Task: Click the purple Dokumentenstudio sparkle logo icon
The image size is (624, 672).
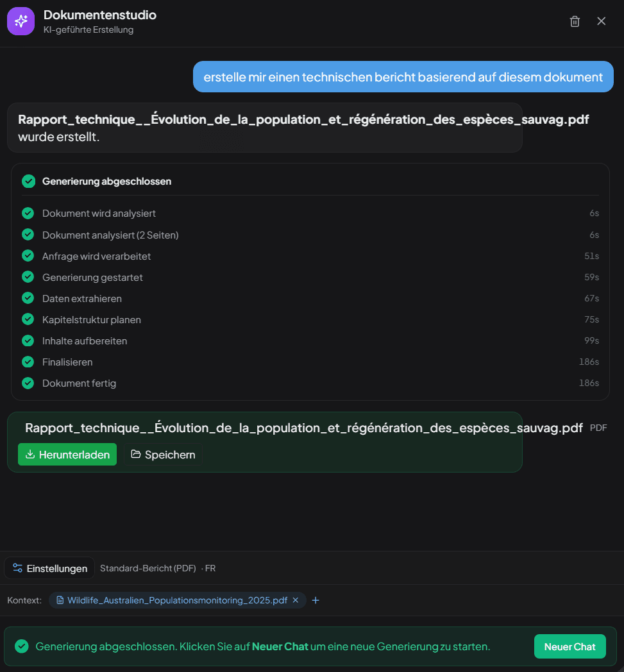Action: [x=21, y=21]
